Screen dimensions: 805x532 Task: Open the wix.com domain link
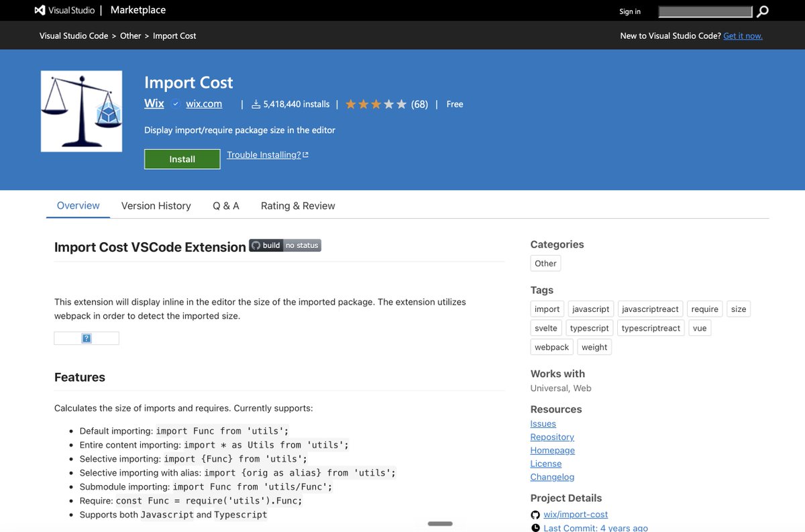204,104
